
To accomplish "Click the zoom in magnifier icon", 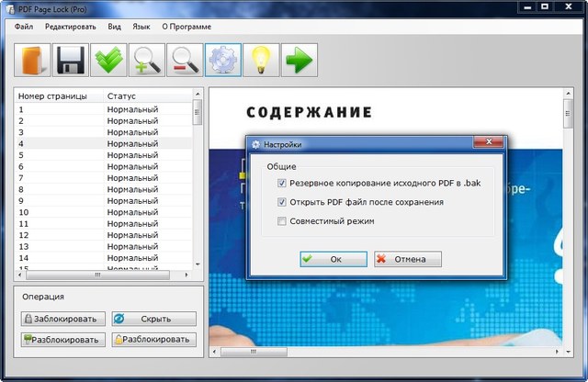I will [147, 60].
